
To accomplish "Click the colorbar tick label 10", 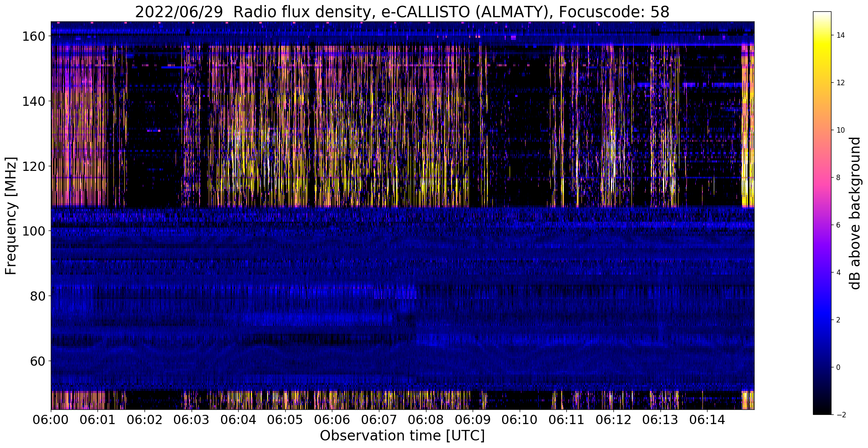I will (841, 130).
